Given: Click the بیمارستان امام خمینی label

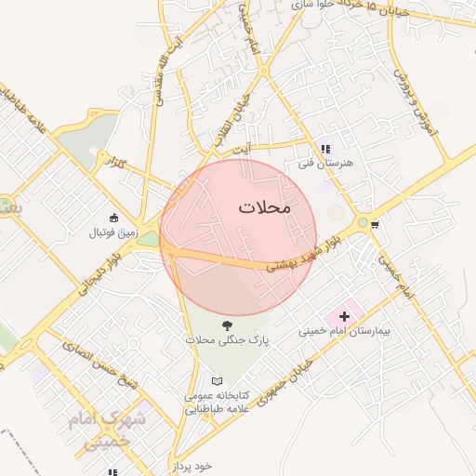Looking at the screenshot, I should point(344,332).
